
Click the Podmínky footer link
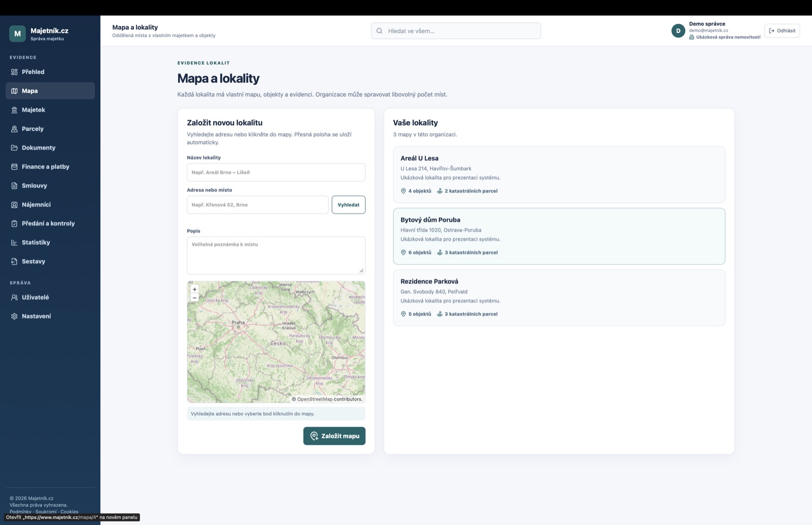(x=20, y=512)
